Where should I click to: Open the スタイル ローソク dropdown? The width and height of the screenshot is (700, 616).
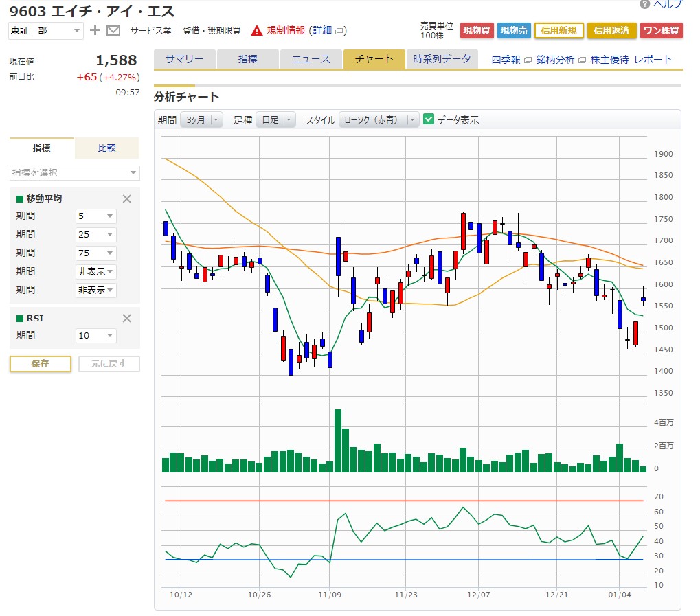379,119
